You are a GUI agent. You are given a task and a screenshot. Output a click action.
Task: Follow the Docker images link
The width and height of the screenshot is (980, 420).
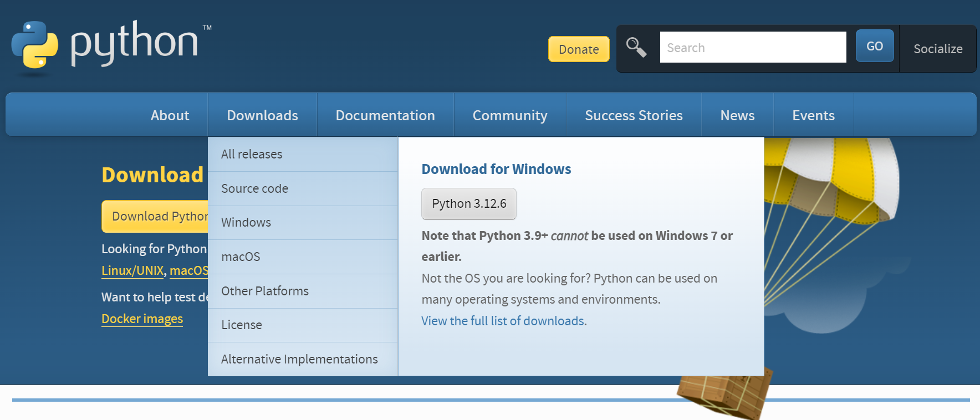(142, 319)
